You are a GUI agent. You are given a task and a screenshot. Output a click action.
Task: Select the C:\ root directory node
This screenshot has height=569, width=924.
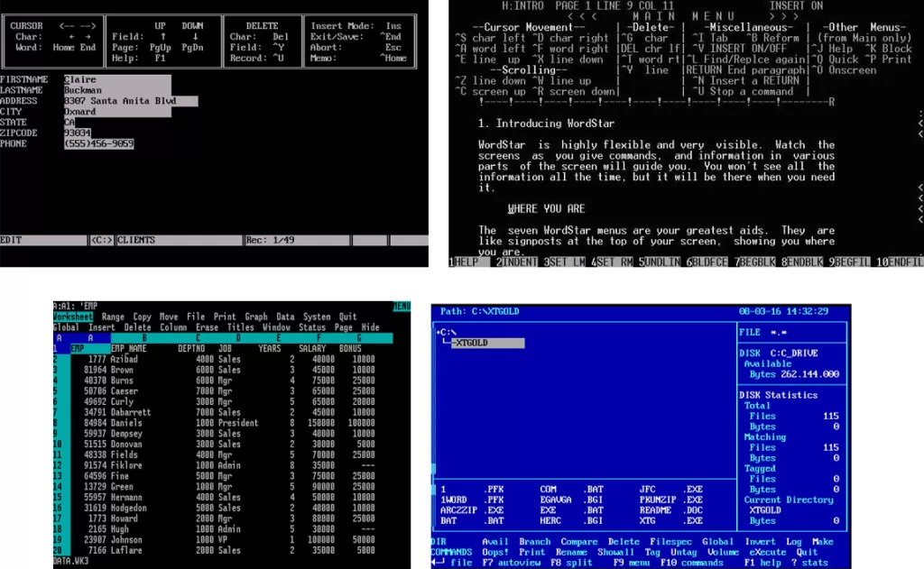[446, 332]
